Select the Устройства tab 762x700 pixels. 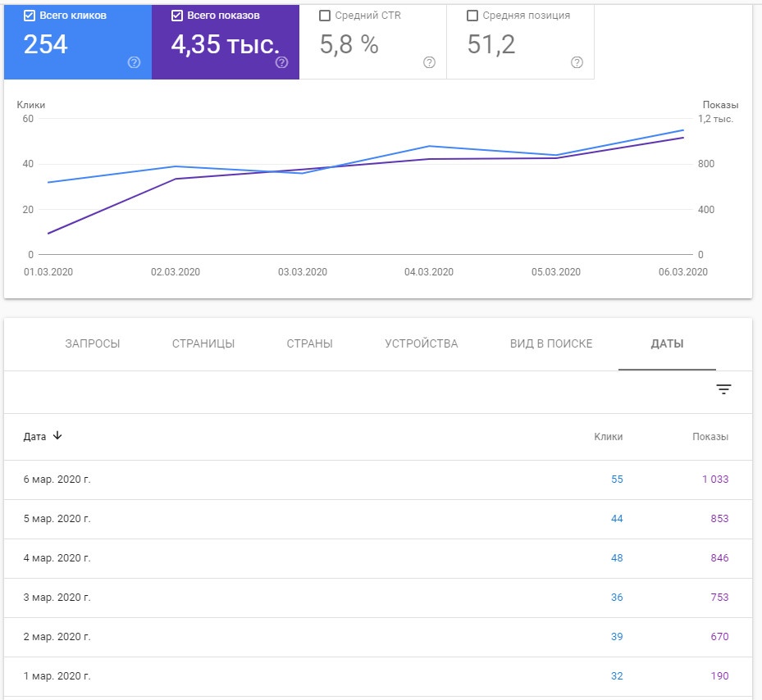422,343
